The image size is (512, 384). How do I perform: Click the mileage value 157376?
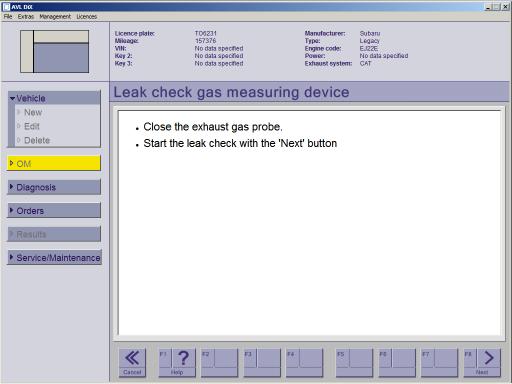pyautogui.click(x=206, y=41)
